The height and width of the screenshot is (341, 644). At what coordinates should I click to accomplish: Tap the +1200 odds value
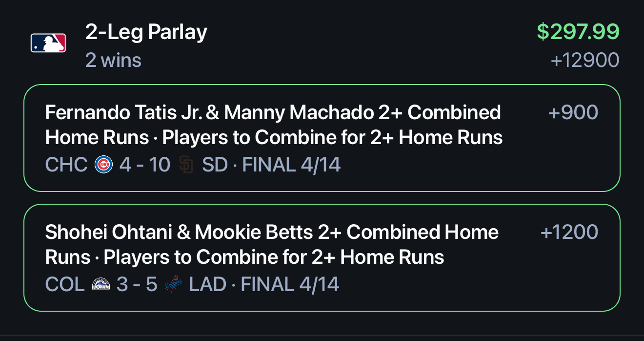pyautogui.click(x=569, y=232)
